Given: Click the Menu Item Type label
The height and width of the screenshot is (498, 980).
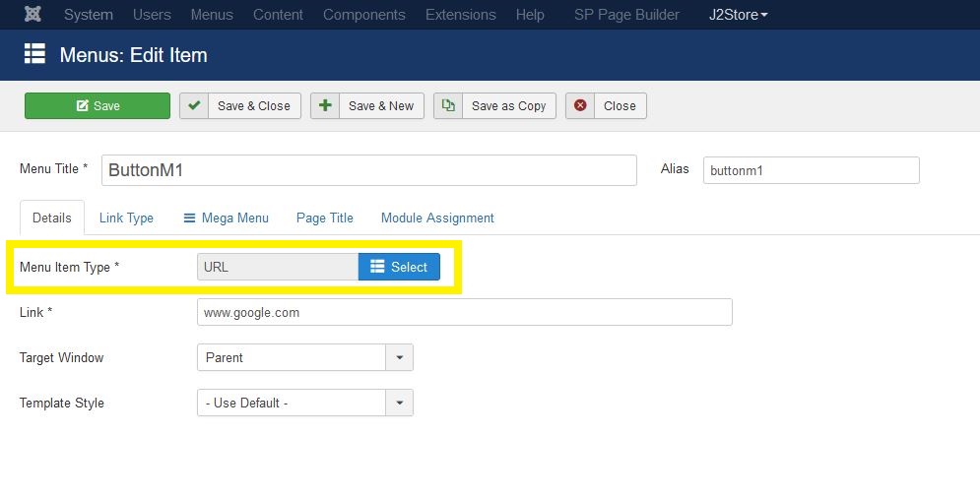Looking at the screenshot, I should (x=69, y=268).
